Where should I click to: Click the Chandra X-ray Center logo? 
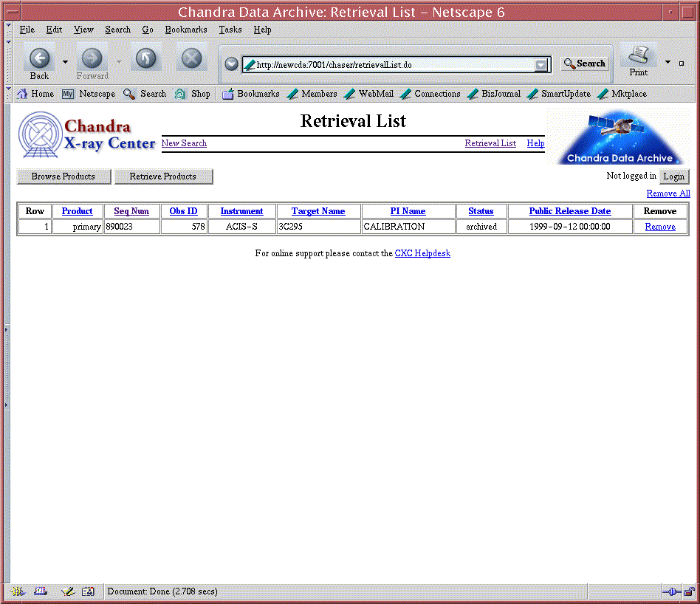click(x=86, y=135)
